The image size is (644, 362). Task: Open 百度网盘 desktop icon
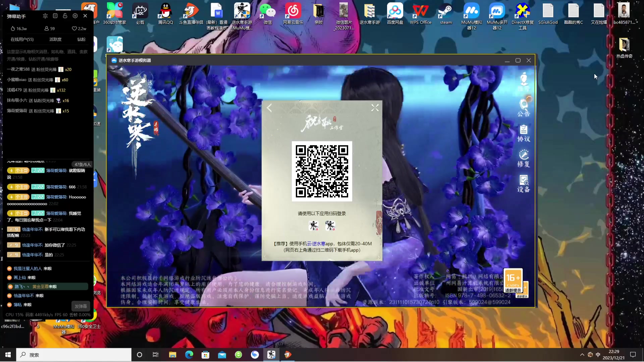tap(395, 14)
